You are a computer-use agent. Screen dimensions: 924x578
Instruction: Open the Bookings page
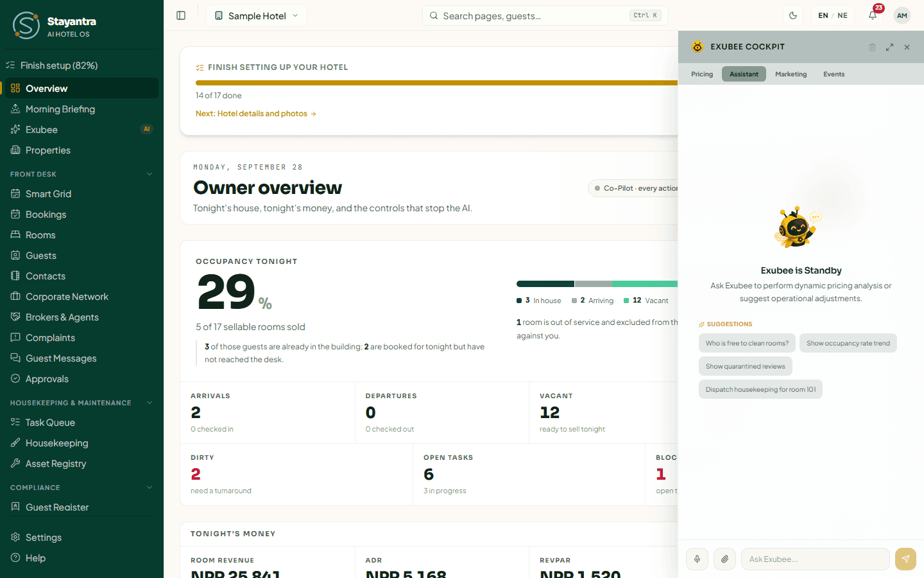81,215
